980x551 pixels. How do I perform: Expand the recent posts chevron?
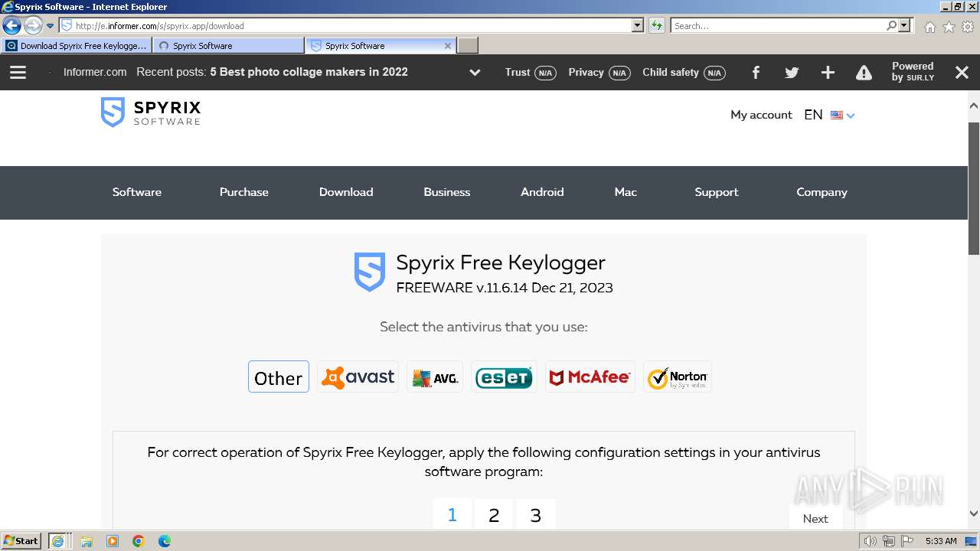tap(475, 73)
